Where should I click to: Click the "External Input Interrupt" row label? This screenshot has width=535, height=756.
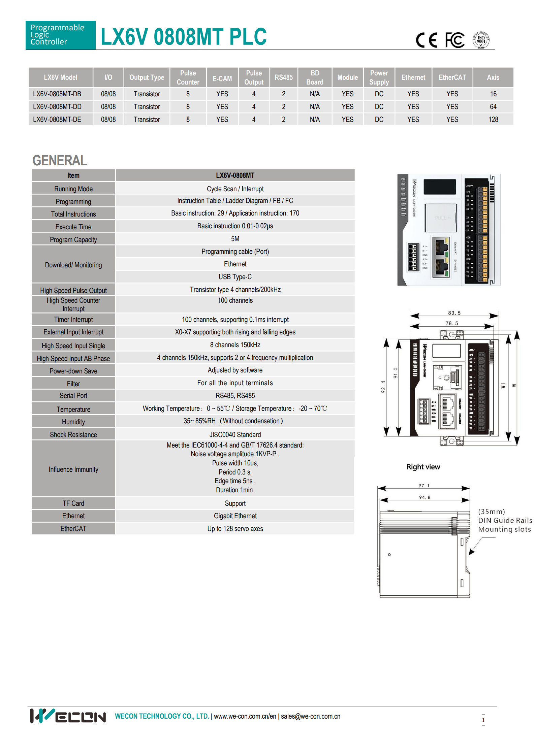(73, 332)
